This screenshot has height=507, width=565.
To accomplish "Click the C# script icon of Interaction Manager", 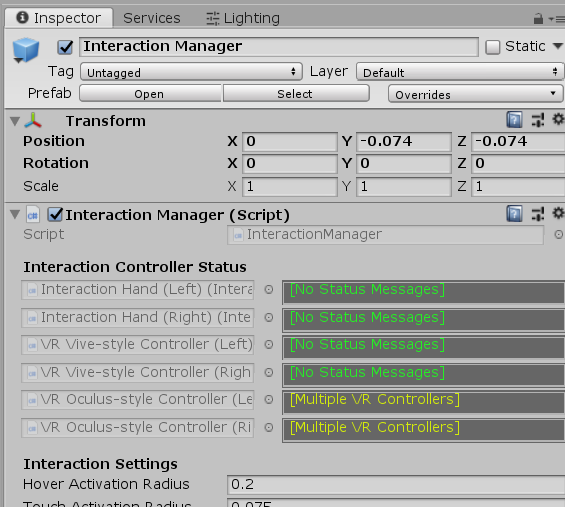I will click(32, 215).
